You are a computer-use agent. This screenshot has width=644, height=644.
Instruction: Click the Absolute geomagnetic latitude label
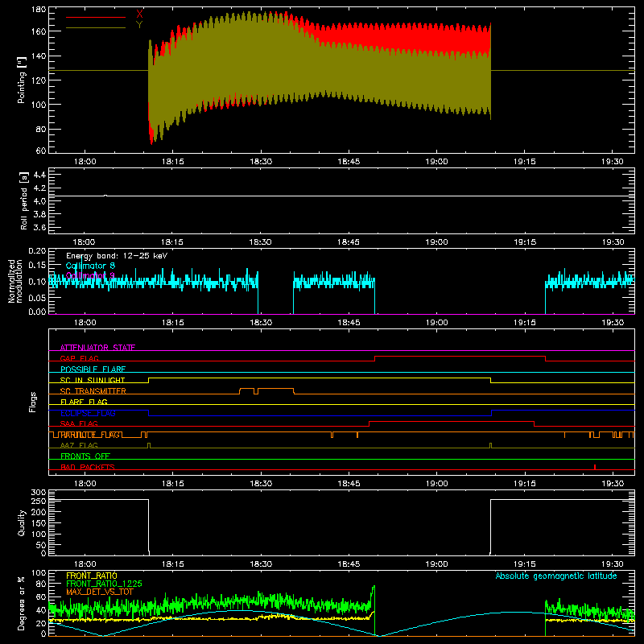click(x=556, y=576)
